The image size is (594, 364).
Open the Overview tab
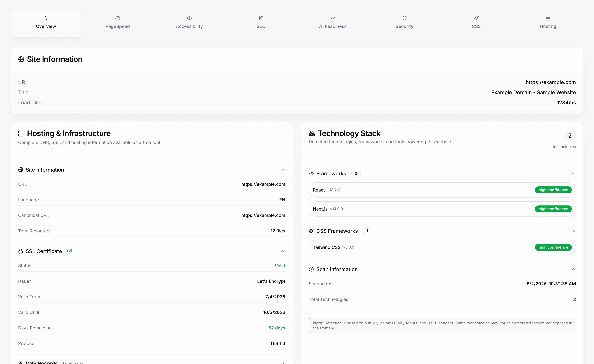pos(46,24)
